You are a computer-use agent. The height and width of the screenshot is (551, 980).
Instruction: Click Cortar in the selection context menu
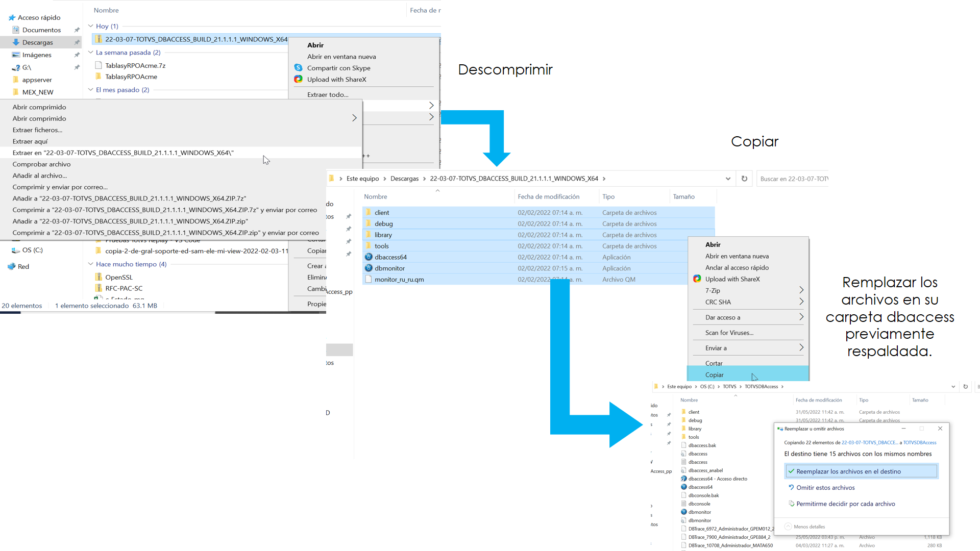pyautogui.click(x=714, y=363)
